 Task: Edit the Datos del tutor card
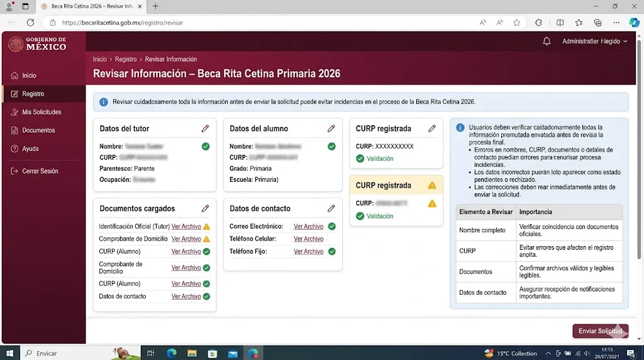click(x=206, y=128)
